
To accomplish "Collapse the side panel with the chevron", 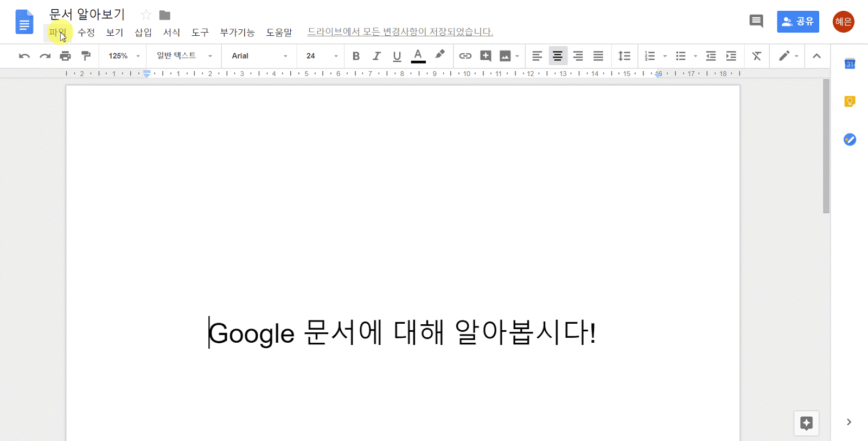I will 849,422.
